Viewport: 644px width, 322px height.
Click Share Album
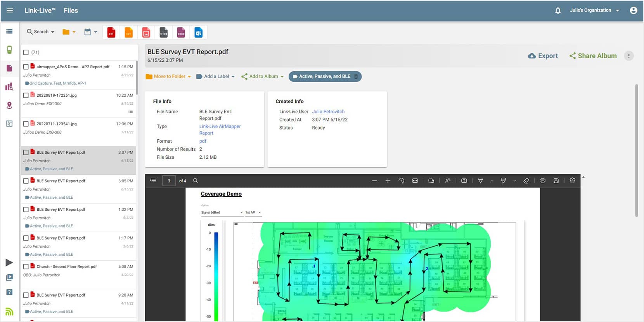593,56
